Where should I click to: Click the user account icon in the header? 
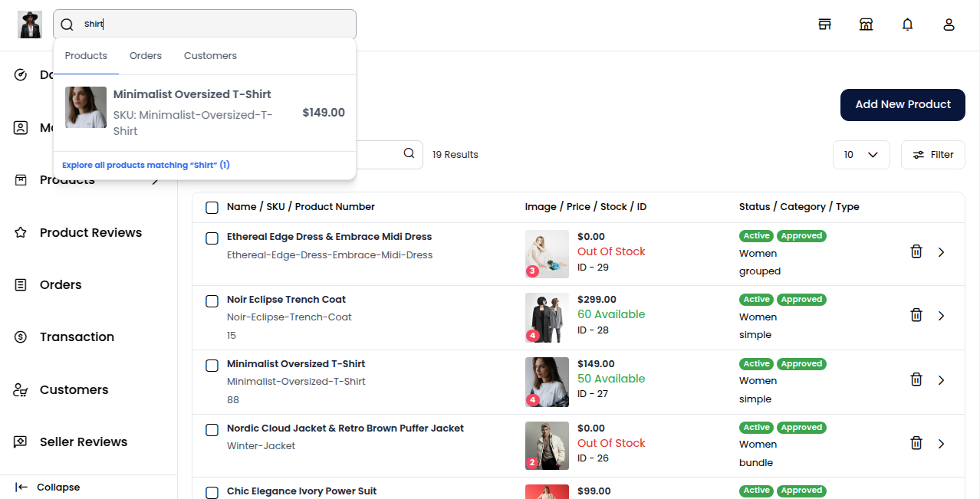(x=949, y=24)
